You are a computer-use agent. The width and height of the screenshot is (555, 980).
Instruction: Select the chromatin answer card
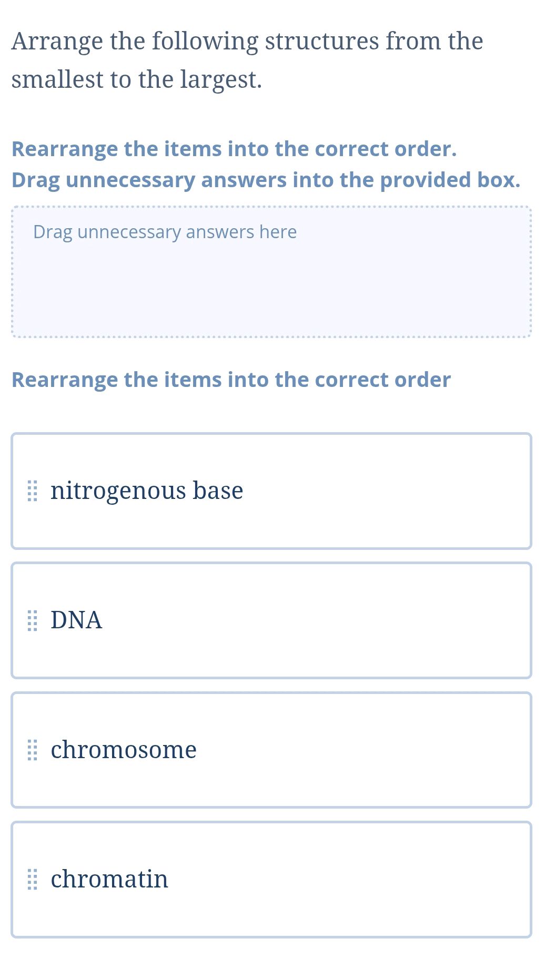271,879
